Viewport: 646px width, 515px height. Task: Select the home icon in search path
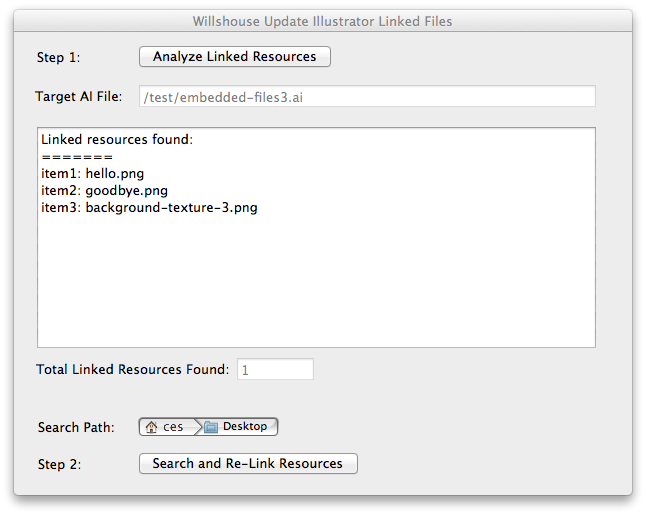(x=151, y=427)
